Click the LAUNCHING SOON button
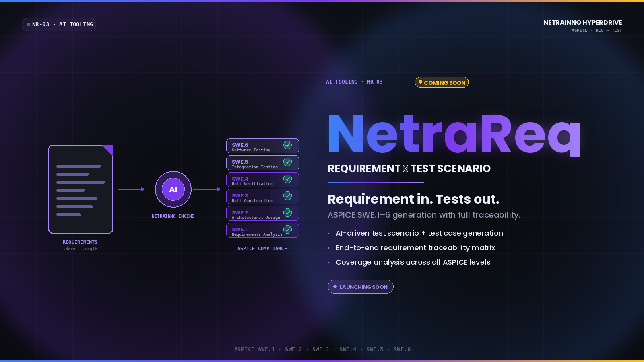Image resolution: width=644 pixels, height=362 pixels. point(360,286)
